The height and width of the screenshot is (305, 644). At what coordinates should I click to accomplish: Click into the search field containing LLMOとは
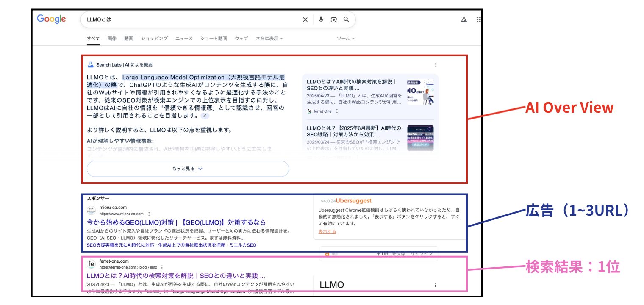191,19
